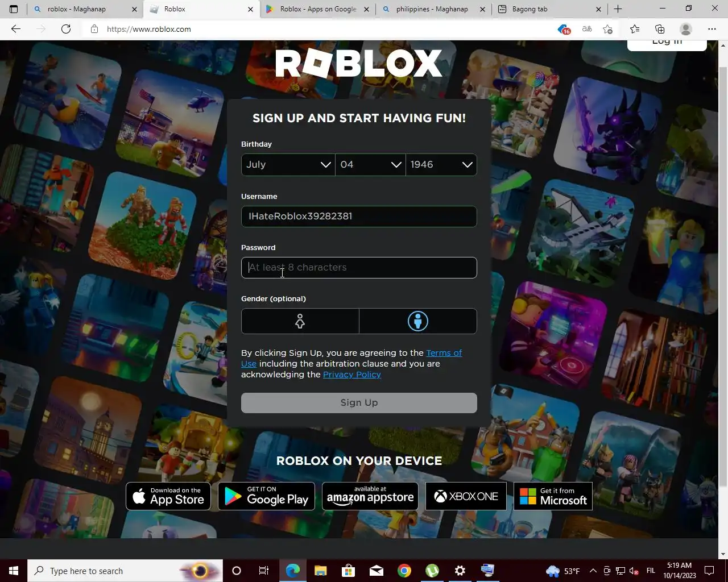728x582 pixels.
Task: Open the Privacy Policy link
Action: click(352, 375)
